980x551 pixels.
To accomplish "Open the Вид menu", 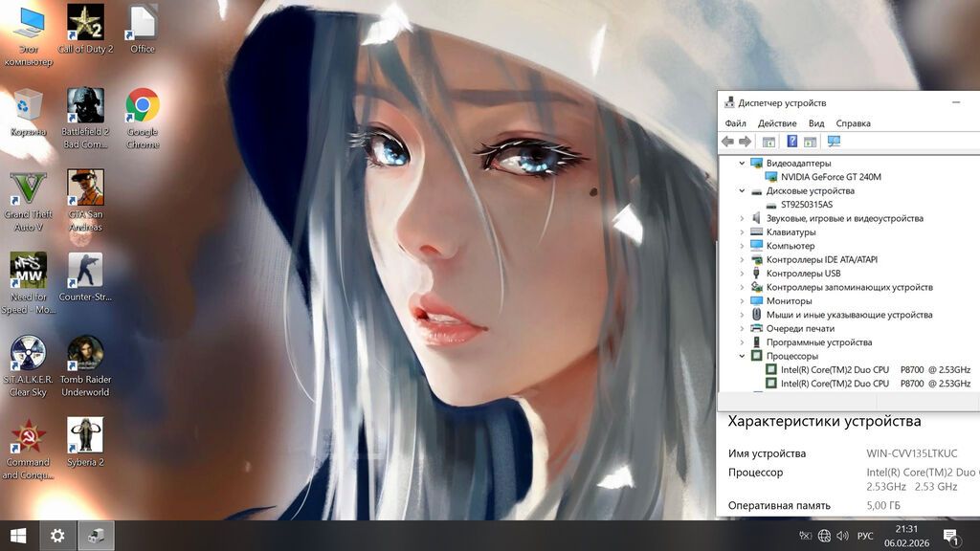I will tap(816, 123).
